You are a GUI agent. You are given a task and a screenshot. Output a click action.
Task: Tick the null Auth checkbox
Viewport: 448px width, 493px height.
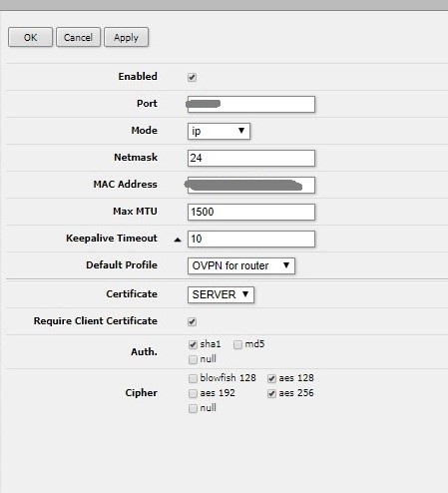pos(193,359)
